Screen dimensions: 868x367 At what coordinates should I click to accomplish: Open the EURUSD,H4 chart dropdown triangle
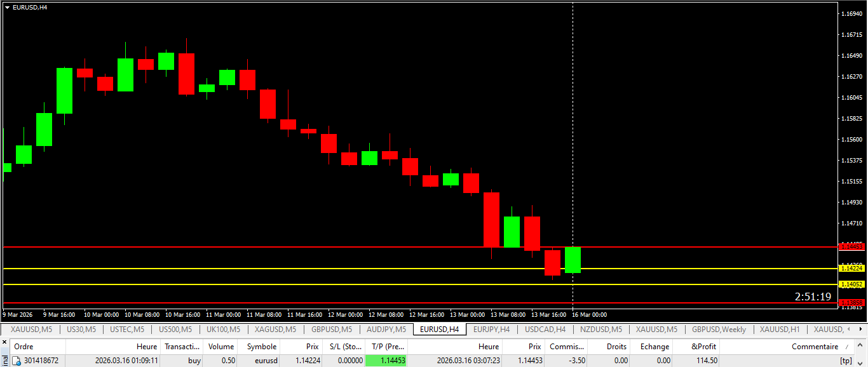[x=7, y=7]
